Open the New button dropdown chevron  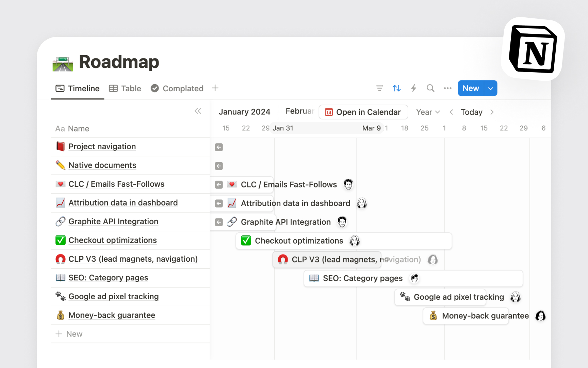click(x=490, y=88)
